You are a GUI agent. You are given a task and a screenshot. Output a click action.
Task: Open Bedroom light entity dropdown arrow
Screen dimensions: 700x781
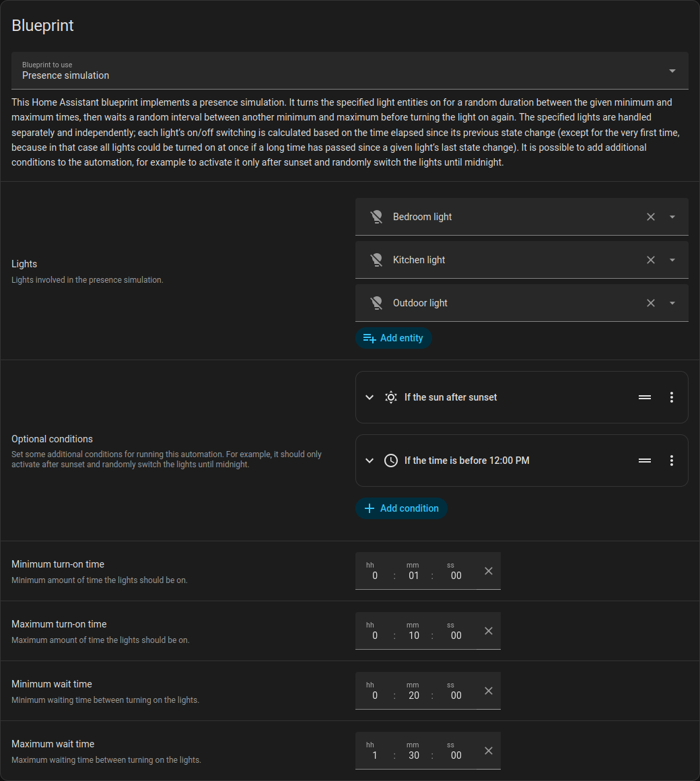(672, 217)
